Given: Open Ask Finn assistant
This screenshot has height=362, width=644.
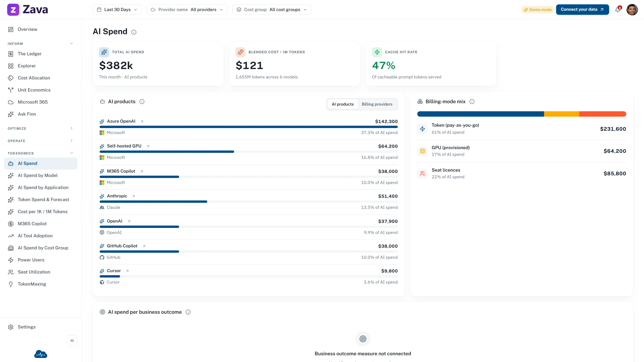Looking at the screenshot, I should coord(41,114).
